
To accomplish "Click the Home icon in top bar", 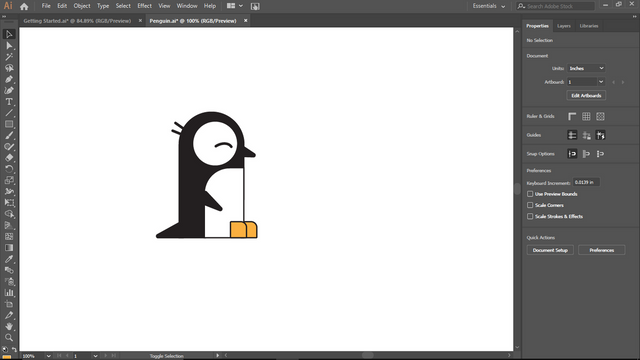I will (24, 6).
